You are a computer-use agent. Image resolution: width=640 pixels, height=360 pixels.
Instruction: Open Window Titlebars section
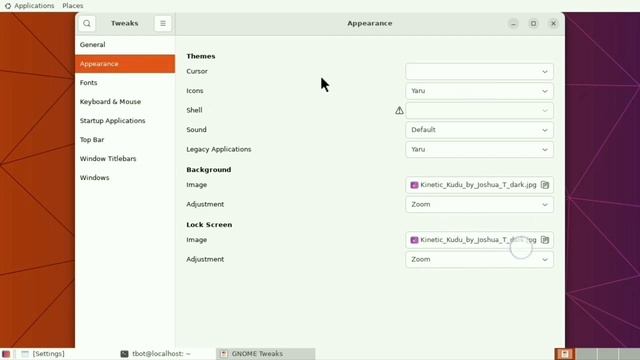coord(125,159)
